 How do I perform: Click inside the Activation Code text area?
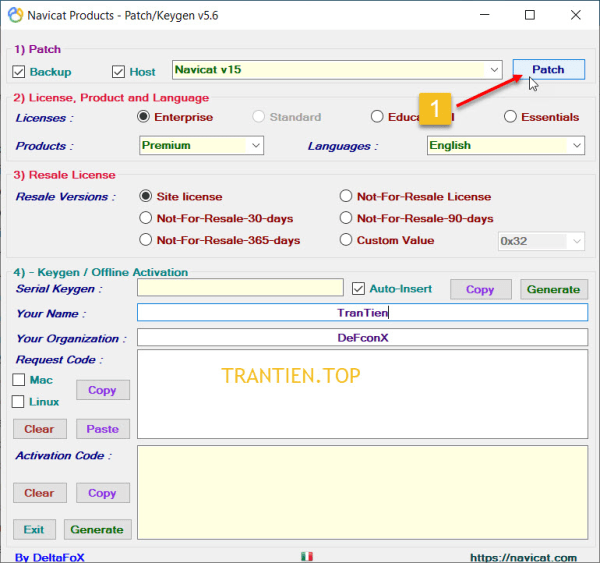pyautogui.click(x=362, y=493)
